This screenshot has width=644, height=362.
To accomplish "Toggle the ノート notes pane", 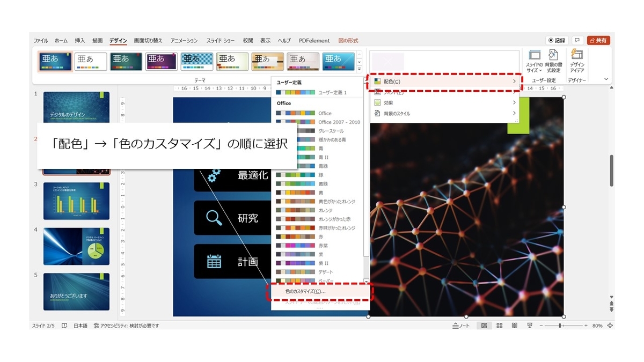I will [x=461, y=326].
